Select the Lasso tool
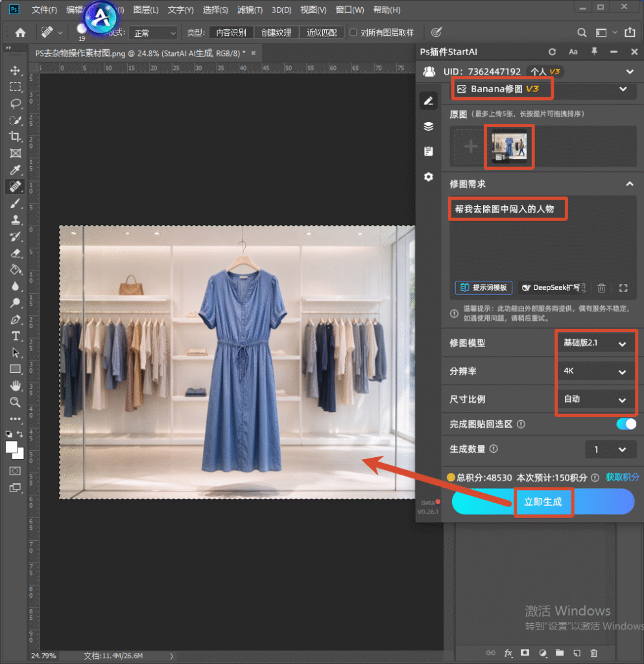Screen dimensions: 644x664 (16, 104)
